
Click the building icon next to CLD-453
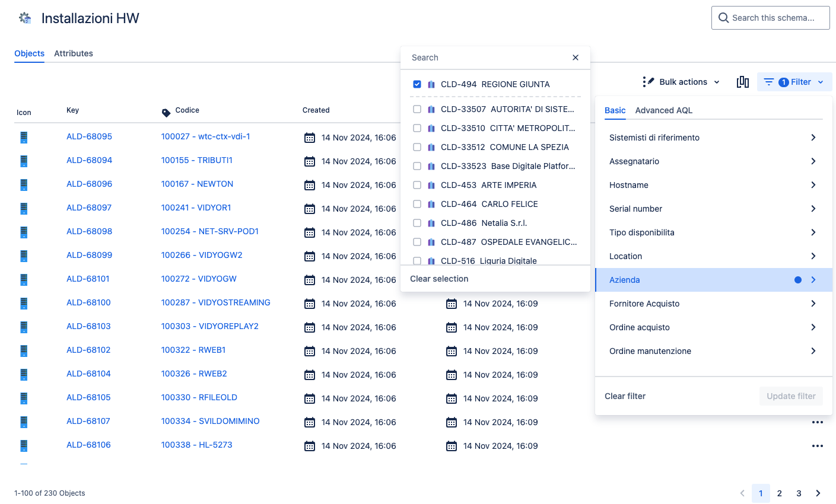431,185
